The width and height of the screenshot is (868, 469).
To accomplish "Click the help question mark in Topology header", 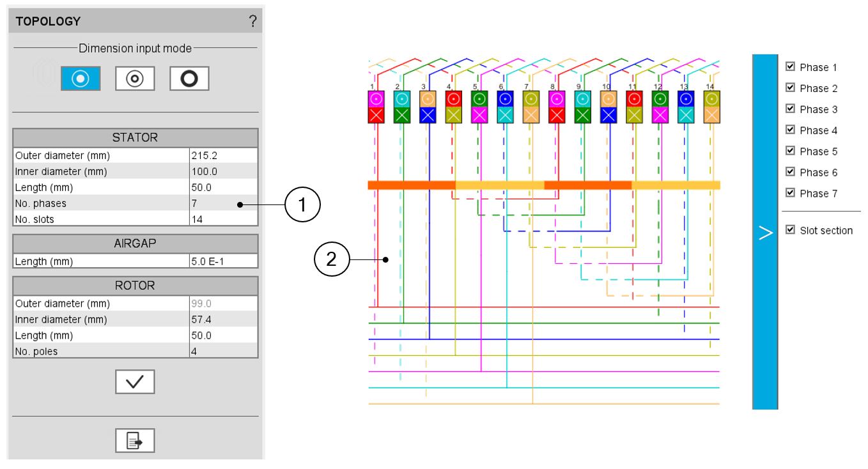I will click(252, 22).
